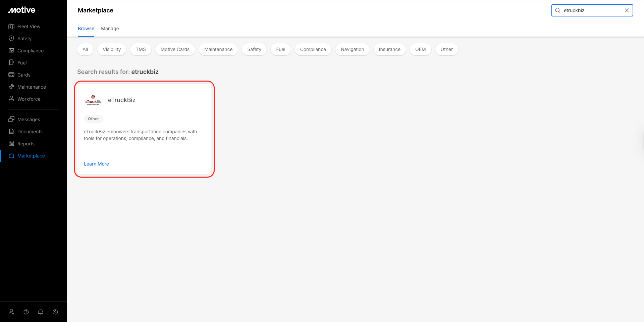Viewport: 644px width, 322px height.
Task: Click the Messages chat icon
Action: coord(11,119)
